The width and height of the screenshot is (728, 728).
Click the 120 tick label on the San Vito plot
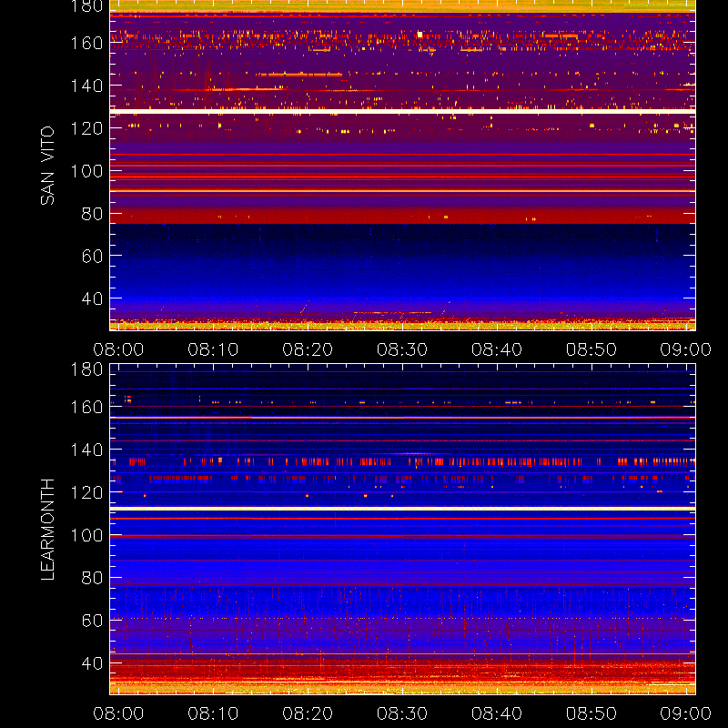click(x=86, y=128)
